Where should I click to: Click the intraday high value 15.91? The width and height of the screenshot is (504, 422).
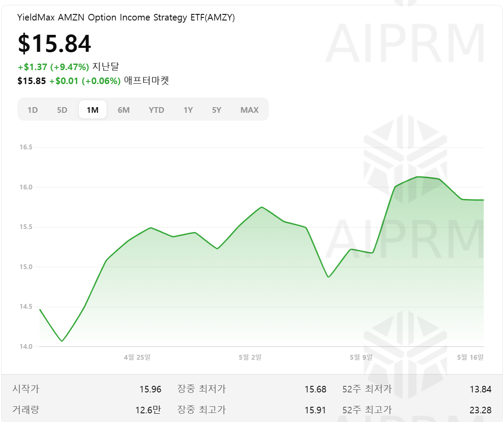315,410
